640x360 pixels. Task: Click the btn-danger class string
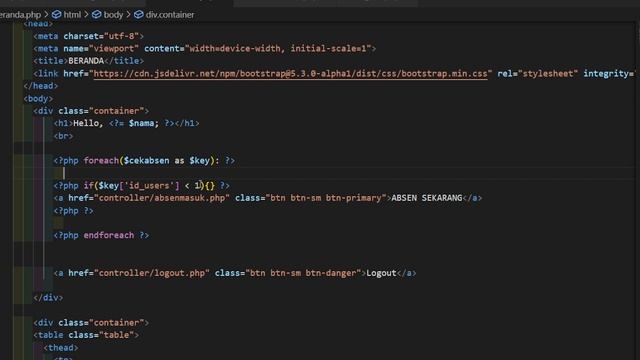(x=303, y=273)
